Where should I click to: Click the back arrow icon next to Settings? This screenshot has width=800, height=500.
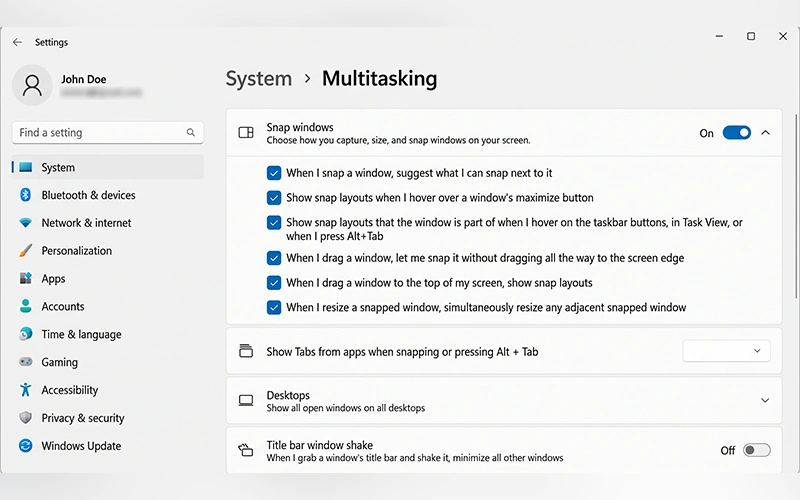17,42
